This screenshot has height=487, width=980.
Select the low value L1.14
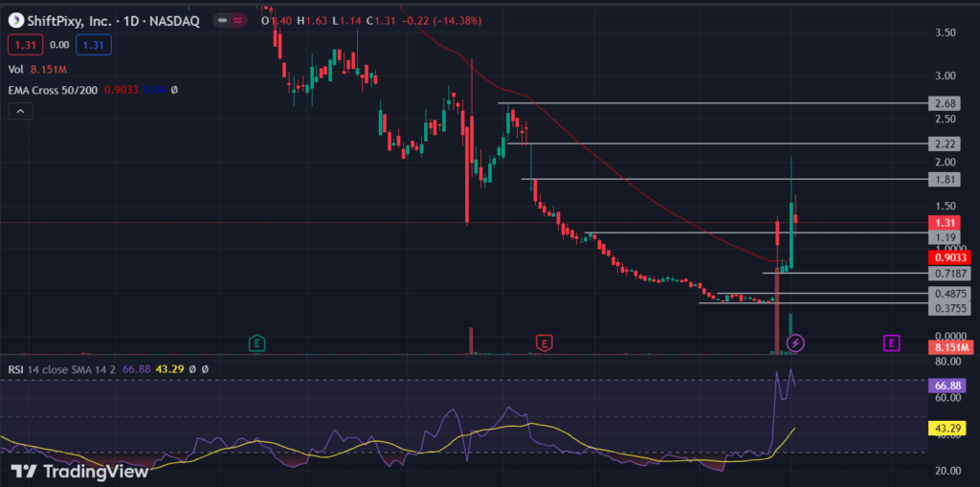click(346, 21)
